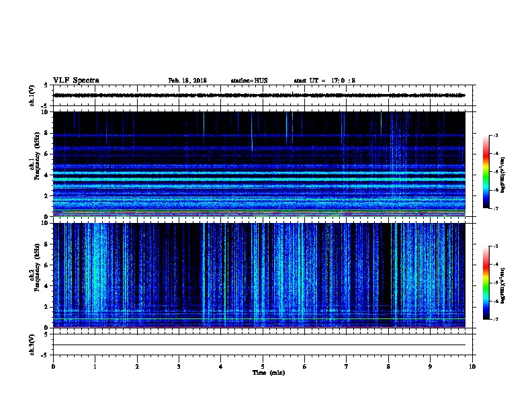The width and height of the screenshot is (532, 411).
Task: Click the ch.1 spectrogram bright band near 4 kHz
Action: [259, 173]
